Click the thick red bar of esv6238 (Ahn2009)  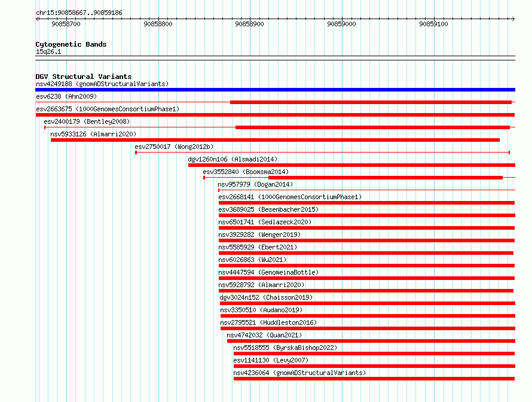pos(371,102)
